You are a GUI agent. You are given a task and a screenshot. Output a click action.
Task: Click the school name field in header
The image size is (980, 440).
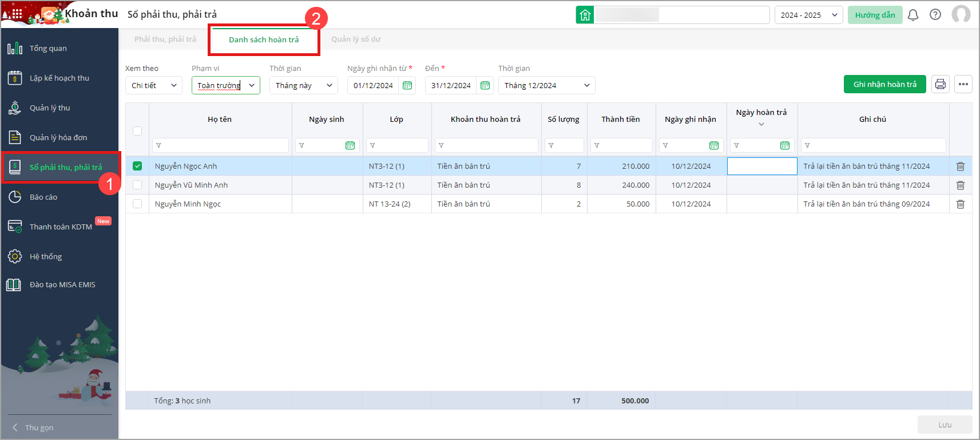(682, 15)
